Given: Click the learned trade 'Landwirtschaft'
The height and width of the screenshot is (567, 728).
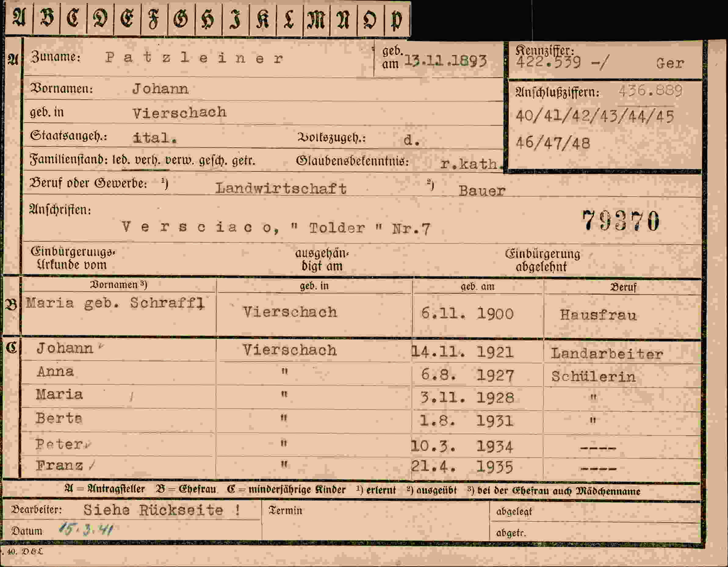Looking at the screenshot, I should [281, 188].
